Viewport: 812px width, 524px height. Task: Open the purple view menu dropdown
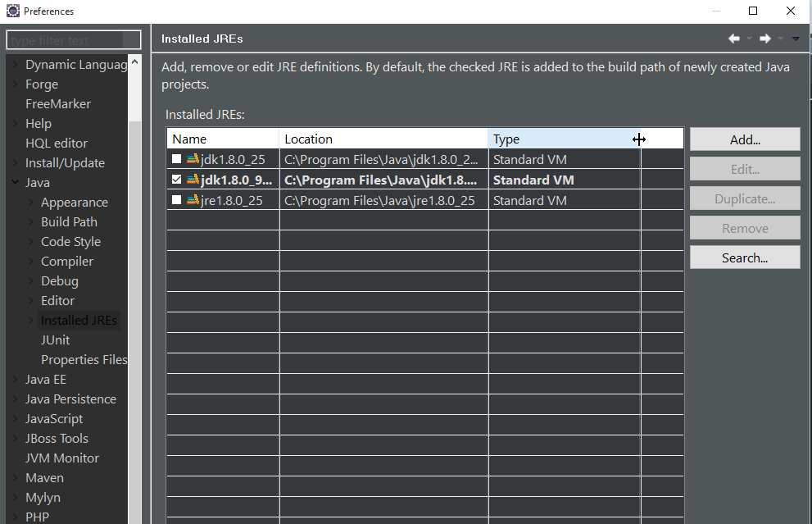click(x=796, y=39)
